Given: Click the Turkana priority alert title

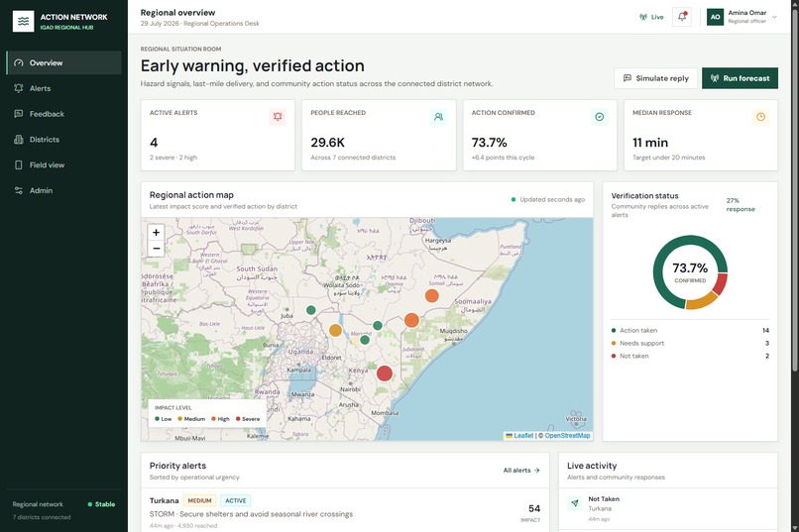Looking at the screenshot, I should [x=165, y=500].
